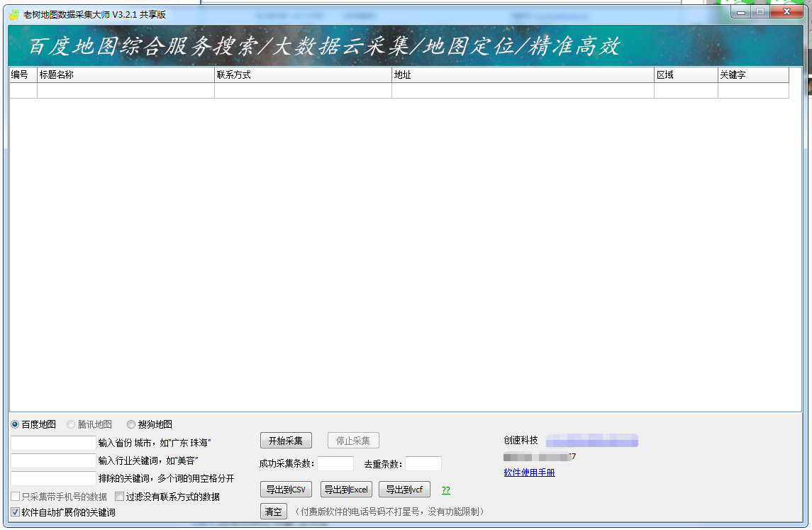
Task: Focus the province and city input field
Action: click(53, 443)
